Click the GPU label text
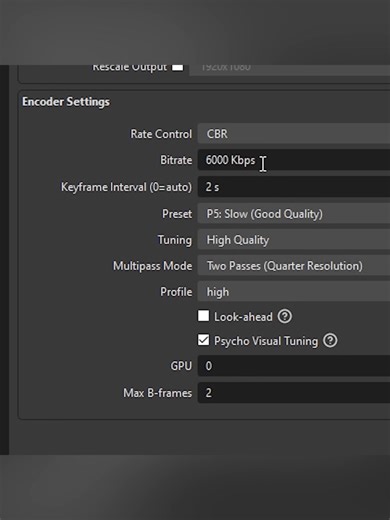The image size is (390, 520). point(181,366)
